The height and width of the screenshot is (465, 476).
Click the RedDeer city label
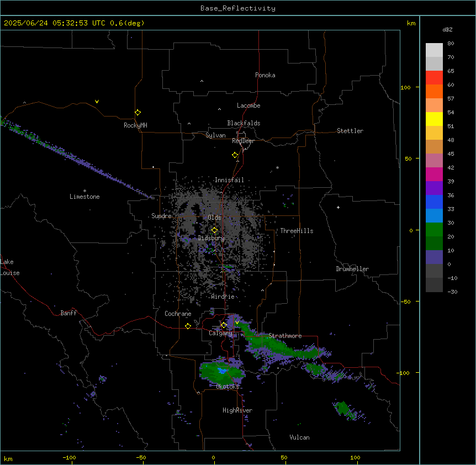(243, 141)
